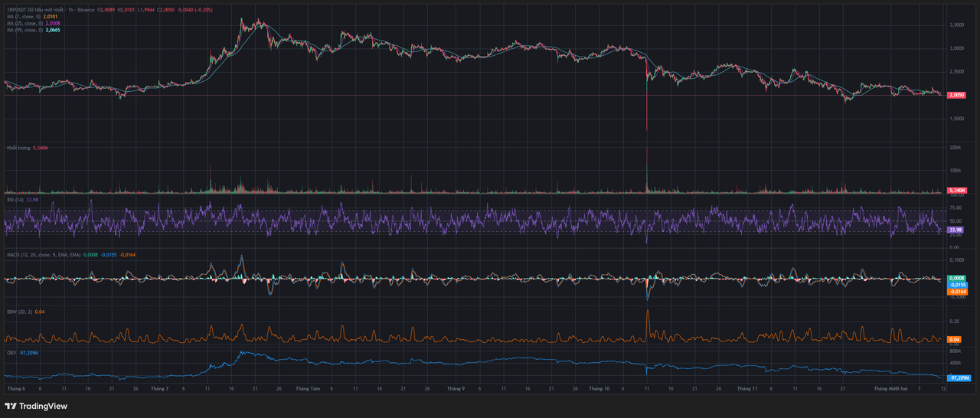This screenshot has height=418, width=980.
Task: Click the 5,340M volume axis label
Action: click(956, 190)
